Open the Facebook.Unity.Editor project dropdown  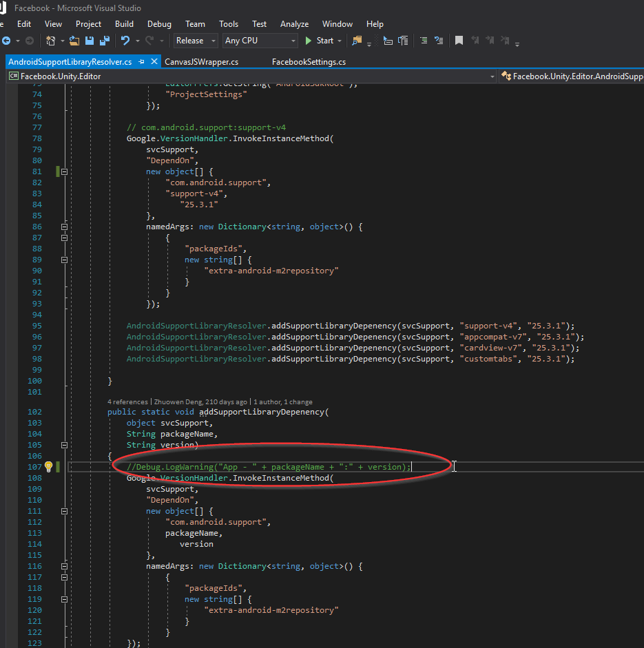coord(251,76)
